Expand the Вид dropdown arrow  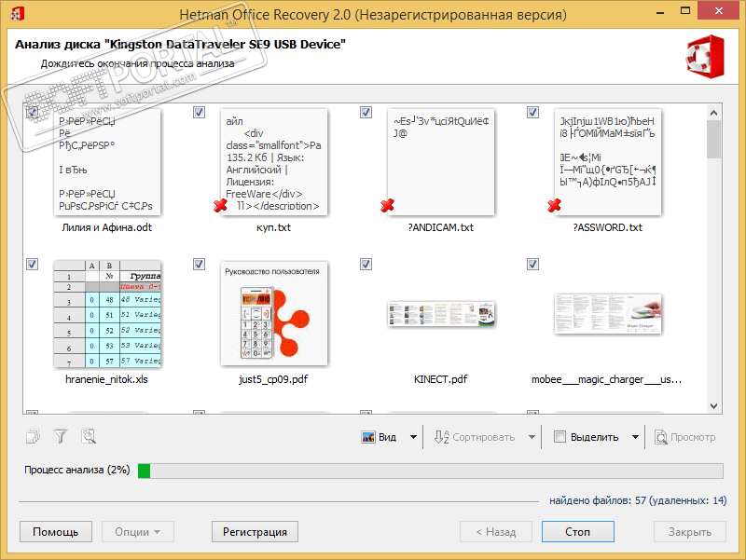point(413,437)
